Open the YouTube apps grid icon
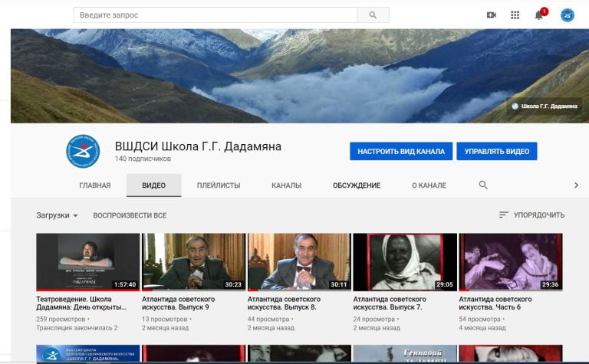Viewport: 589px width, 364px height. click(515, 15)
